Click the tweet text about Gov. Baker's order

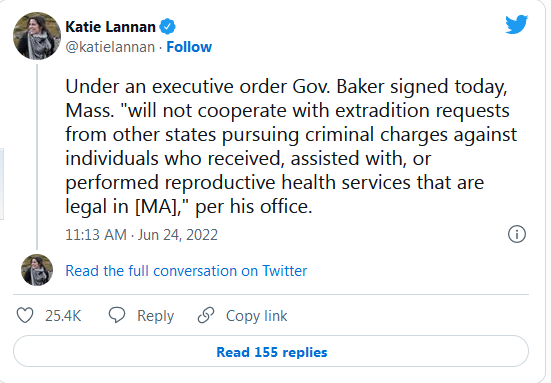pos(291,146)
